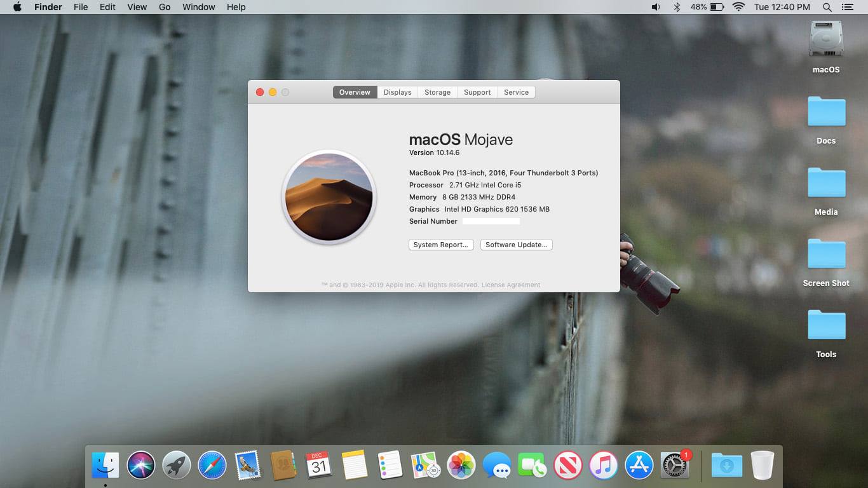868x488 pixels.
Task: Click the "8 GB 2133 MHz DDR4" value
Action: tap(479, 197)
